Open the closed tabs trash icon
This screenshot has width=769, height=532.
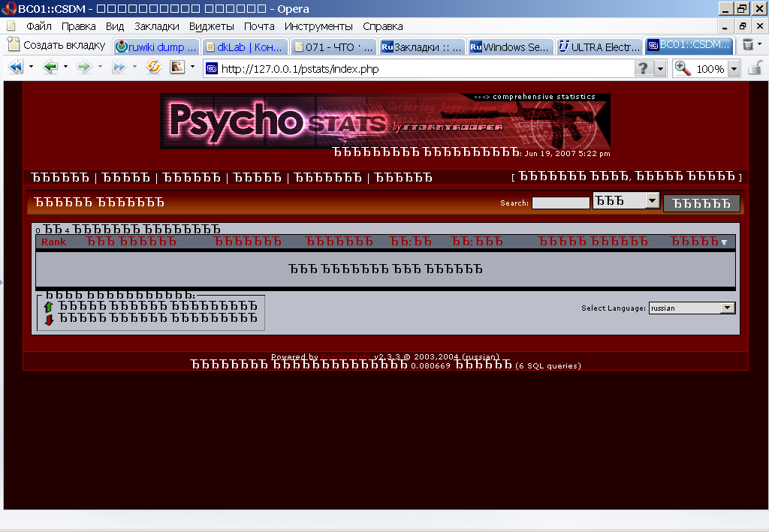747,45
